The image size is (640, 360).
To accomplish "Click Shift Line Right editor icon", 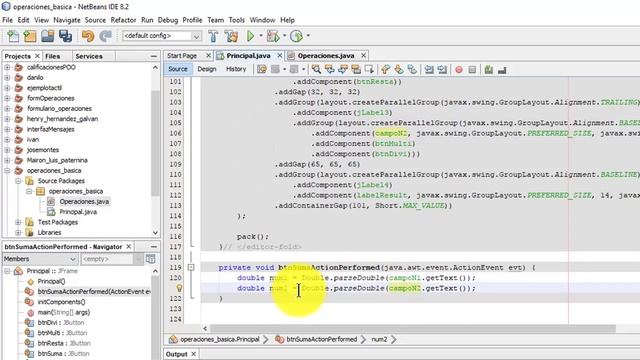I will point(442,69).
